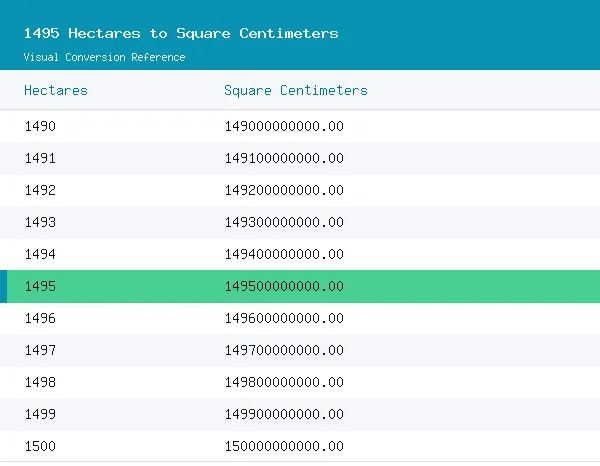Select the cell showing 1492
This screenshot has height=466, width=600.
coord(40,190)
